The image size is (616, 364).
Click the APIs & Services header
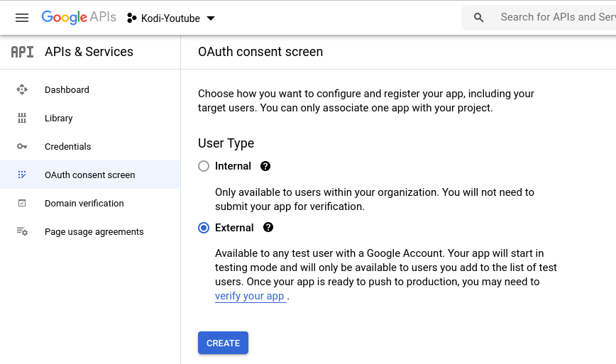click(x=89, y=52)
